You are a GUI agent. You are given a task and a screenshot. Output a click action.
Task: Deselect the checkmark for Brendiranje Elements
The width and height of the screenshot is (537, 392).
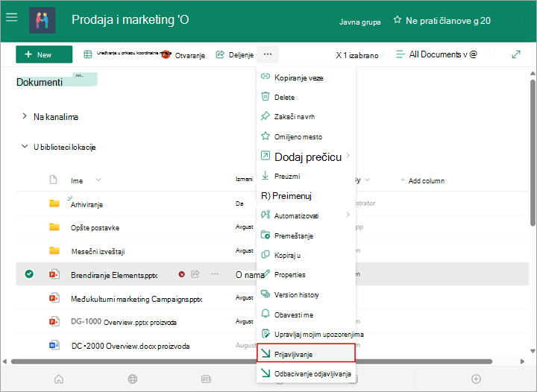(x=29, y=274)
